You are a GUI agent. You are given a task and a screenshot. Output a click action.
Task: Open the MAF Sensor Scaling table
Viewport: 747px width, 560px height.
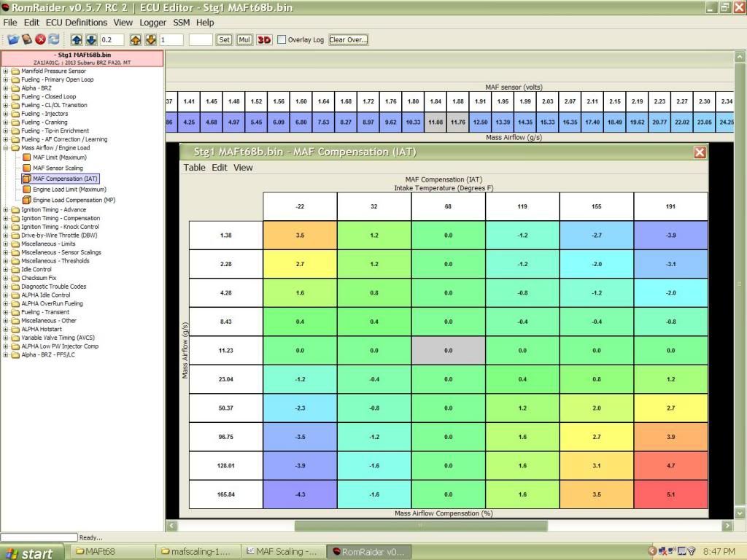pyautogui.click(x=58, y=168)
